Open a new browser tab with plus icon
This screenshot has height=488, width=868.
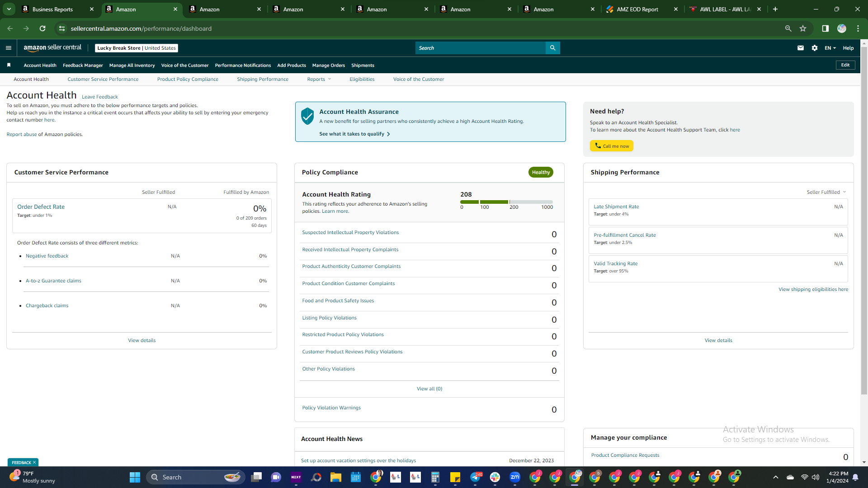coord(775,9)
